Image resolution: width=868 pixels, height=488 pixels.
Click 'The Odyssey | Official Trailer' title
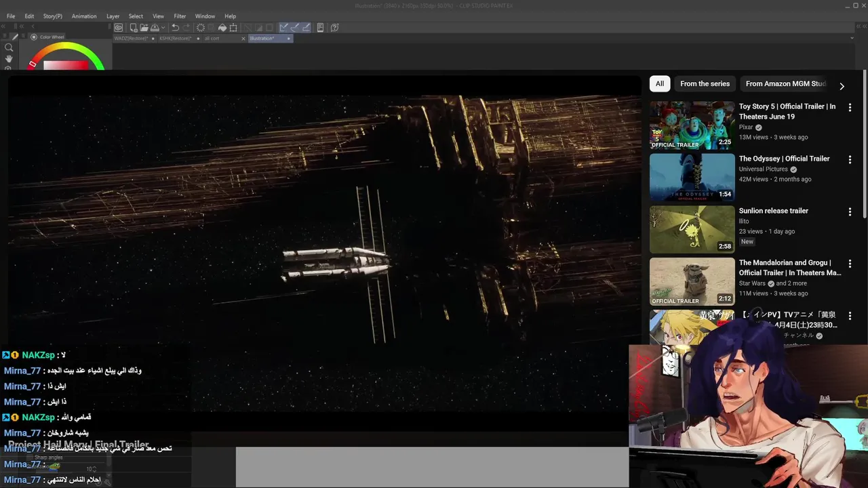point(784,159)
